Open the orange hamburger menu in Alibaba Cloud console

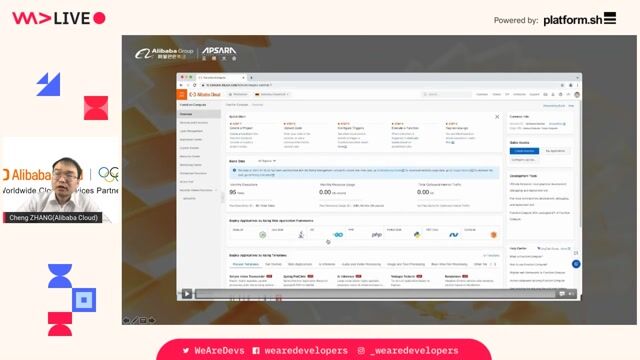point(182,94)
